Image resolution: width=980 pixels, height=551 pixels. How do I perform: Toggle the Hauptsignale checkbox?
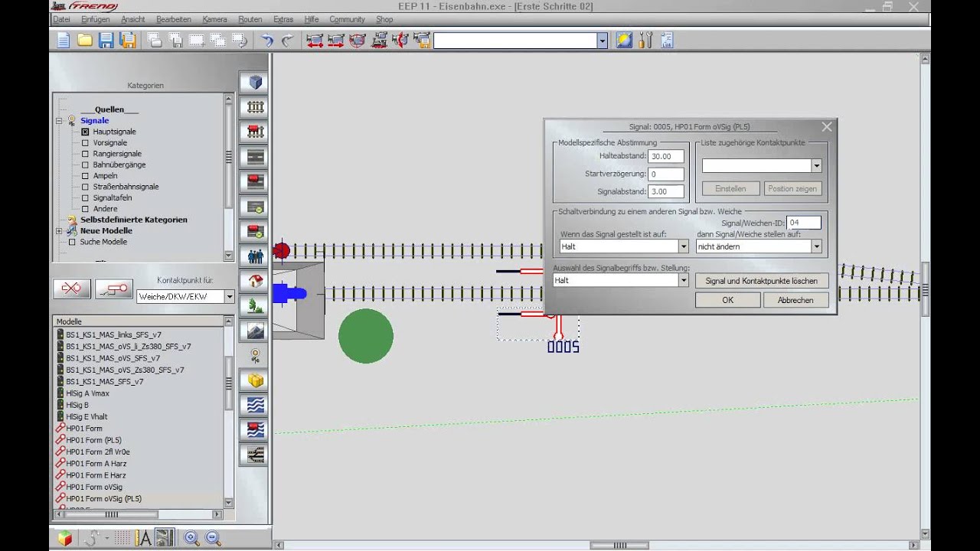pyautogui.click(x=86, y=132)
